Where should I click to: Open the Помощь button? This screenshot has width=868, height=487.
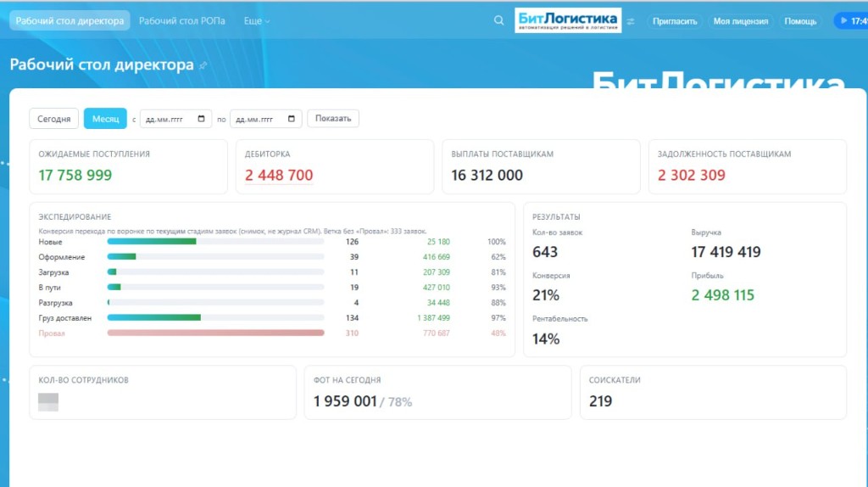point(800,21)
